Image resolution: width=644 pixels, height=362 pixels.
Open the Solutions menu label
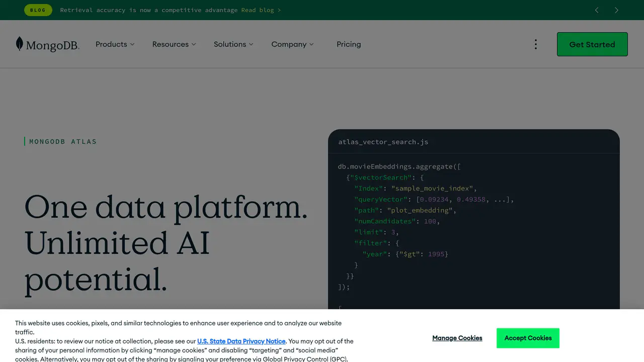[230, 44]
